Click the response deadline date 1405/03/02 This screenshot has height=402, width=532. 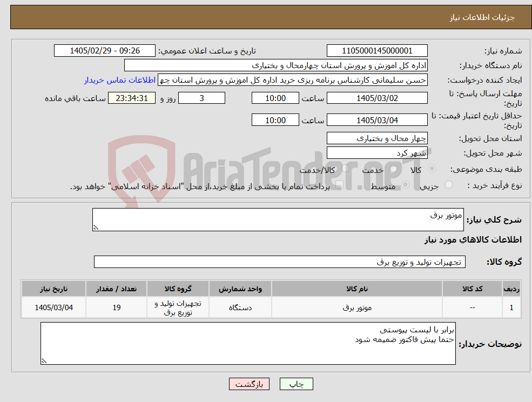pos(377,98)
